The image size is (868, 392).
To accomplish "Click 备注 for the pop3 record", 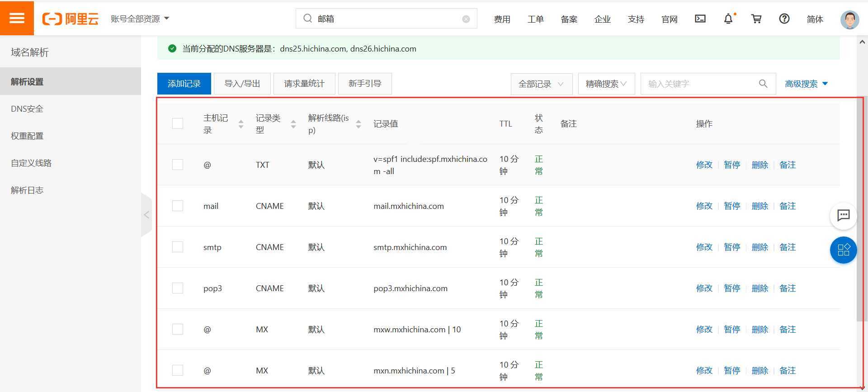I will click(x=788, y=288).
